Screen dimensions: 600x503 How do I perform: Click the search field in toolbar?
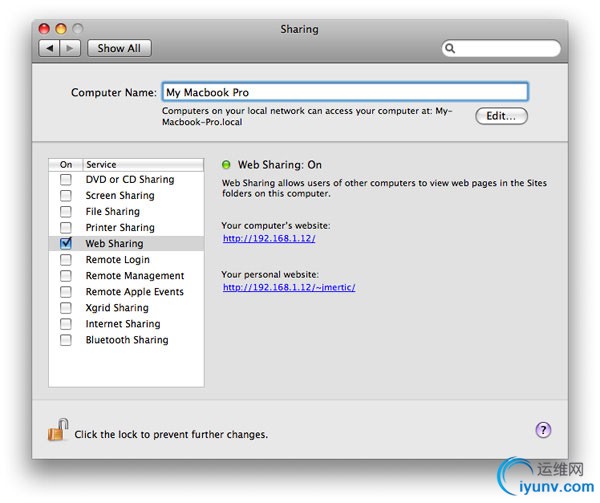point(501,48)
